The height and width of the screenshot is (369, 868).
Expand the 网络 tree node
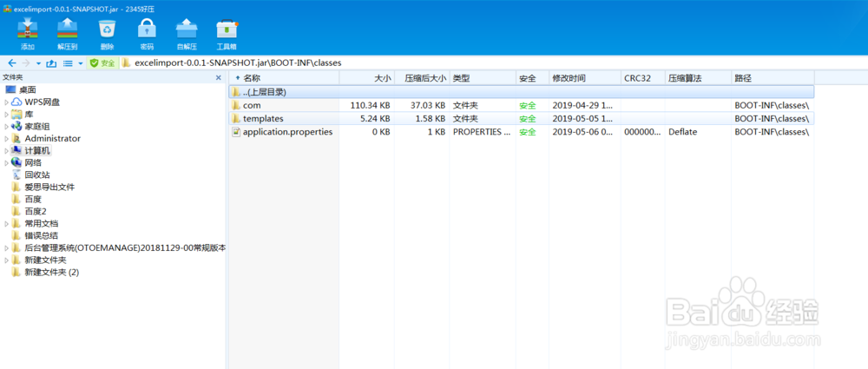coord(6,163)
